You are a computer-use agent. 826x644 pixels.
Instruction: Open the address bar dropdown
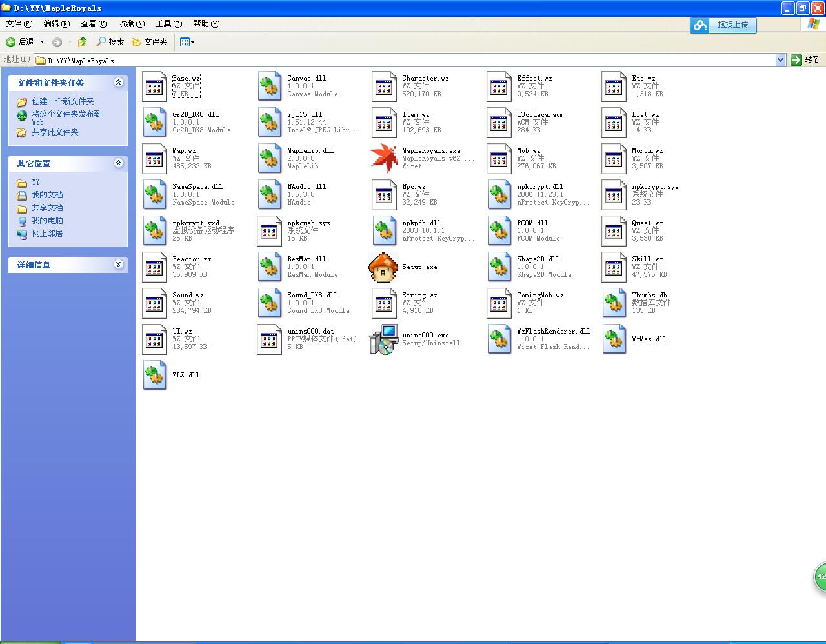pos(780,60)
